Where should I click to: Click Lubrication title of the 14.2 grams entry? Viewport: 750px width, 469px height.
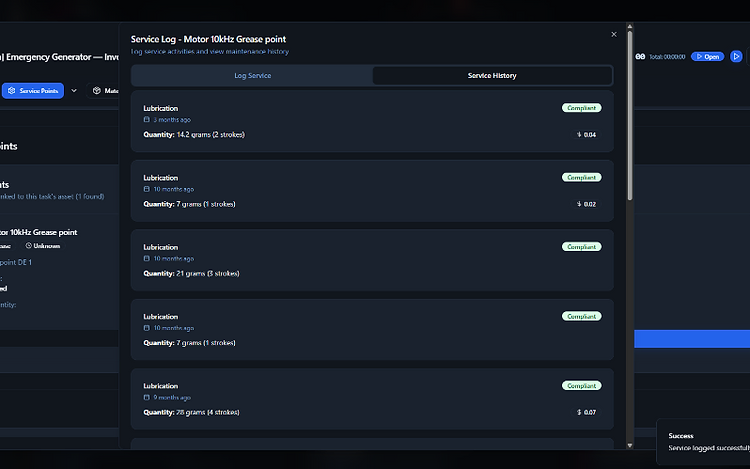[x=161, y=109]
